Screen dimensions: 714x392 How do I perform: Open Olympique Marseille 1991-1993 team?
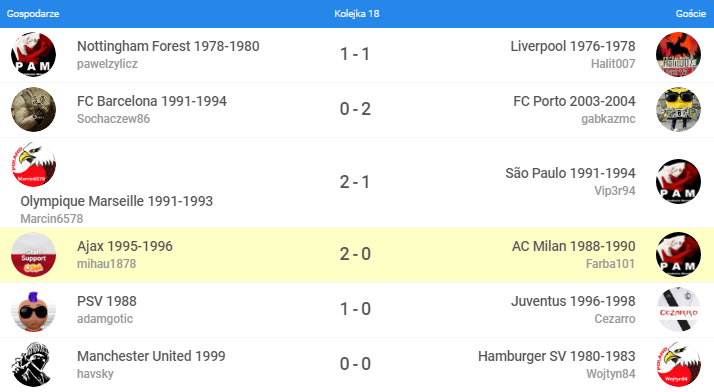coord(117,201)
